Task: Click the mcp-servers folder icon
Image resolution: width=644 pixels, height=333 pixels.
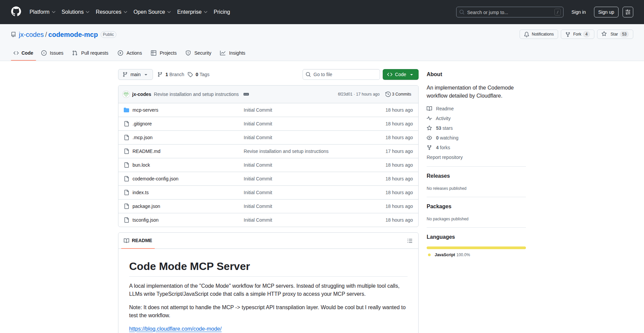Action: 126,110
